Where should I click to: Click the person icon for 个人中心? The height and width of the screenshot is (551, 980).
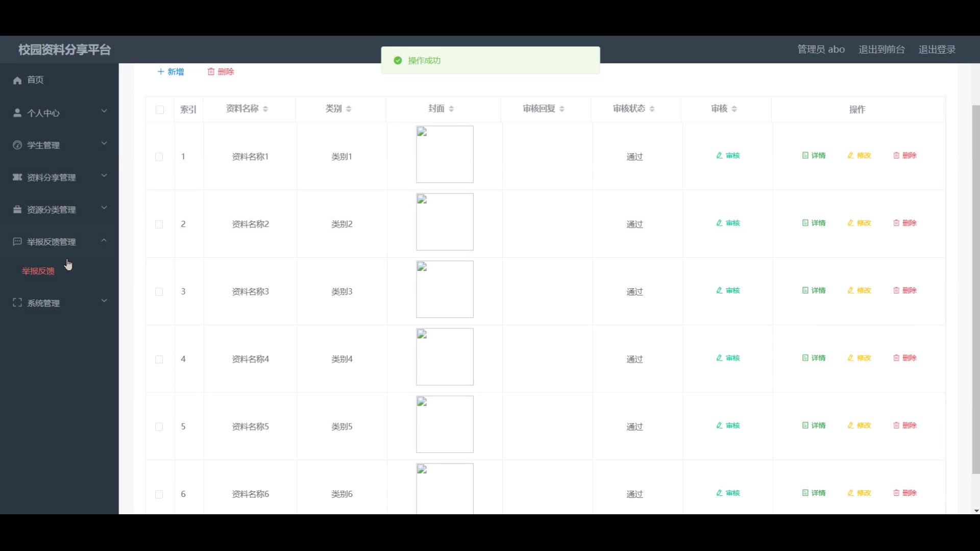coord(17,113)
